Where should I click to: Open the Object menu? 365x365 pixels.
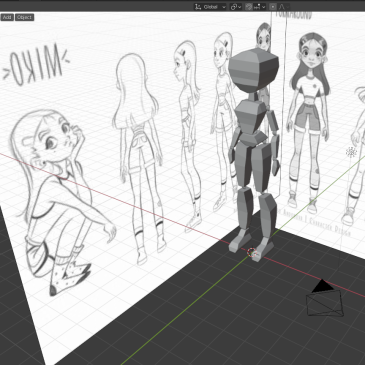pyautogui.click(x=24, y=17)
